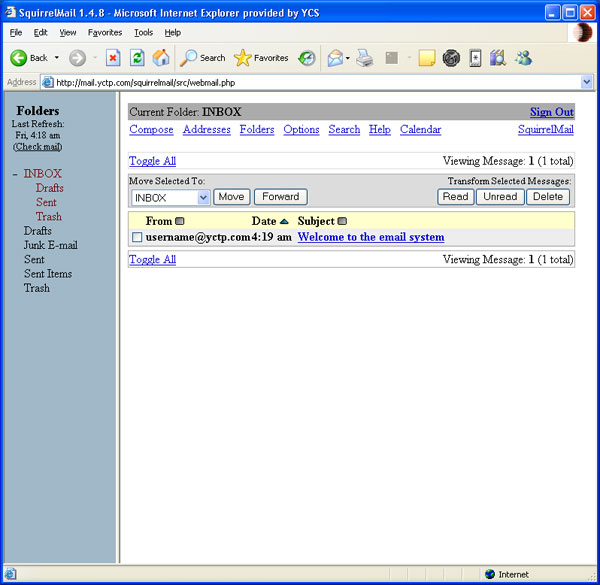Viewport: 600px width, 585px height.
Task: Open the Mail icon dropdown arrow
Action: (x=347, y=58)
